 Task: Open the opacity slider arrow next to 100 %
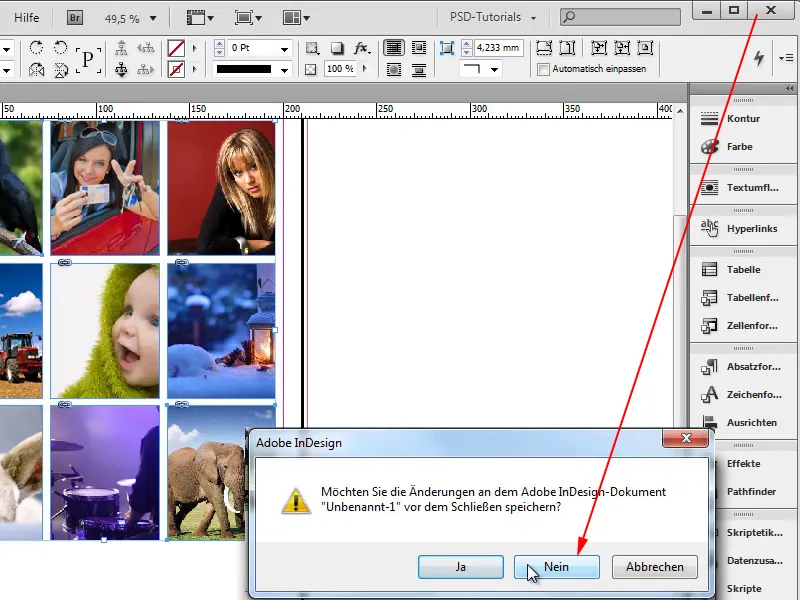(364, 68)
